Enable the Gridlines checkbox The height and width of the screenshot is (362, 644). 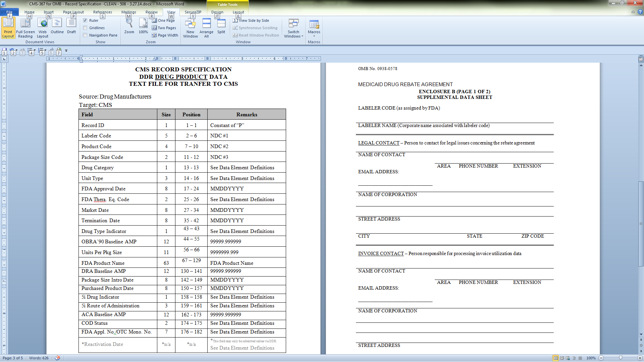point(85,28)
